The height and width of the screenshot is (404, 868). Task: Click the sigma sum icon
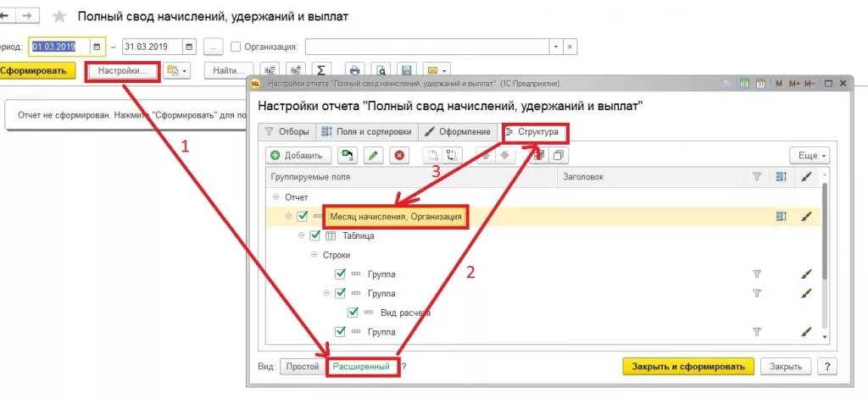(x=320, y=71)
